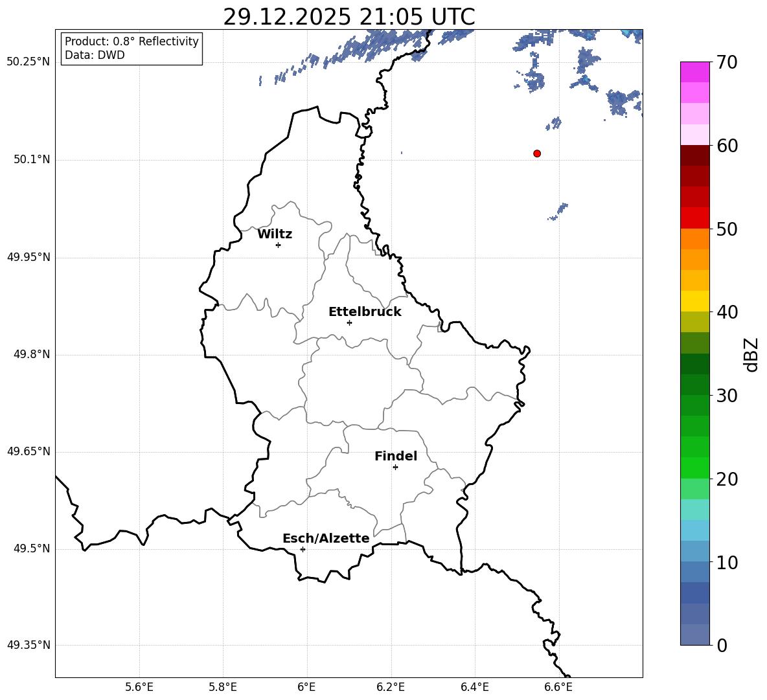The width and height of the screenshot is (767, 700).
Task: Select the 'Wiltz' city label
Action: [x=275, y=234]
